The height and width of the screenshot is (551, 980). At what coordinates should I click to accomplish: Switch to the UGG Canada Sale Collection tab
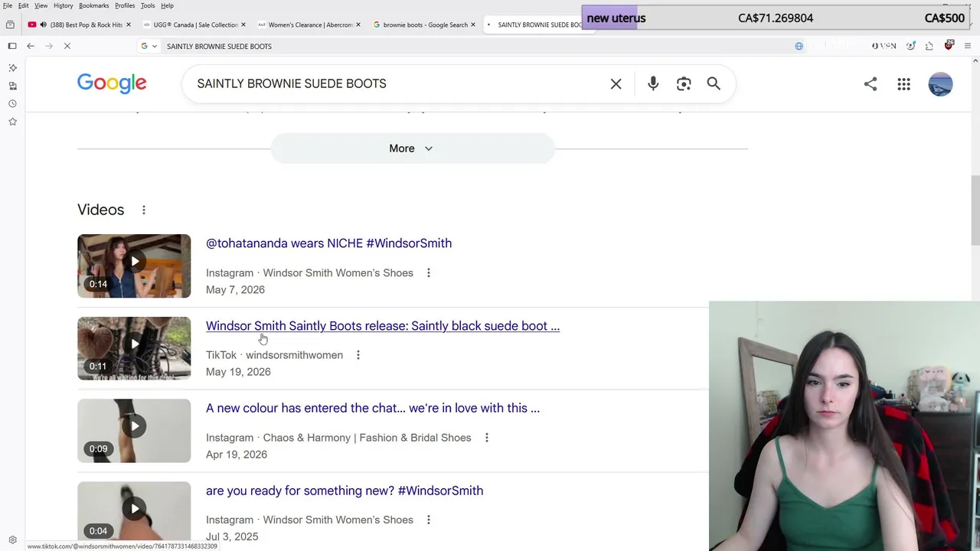tap(194, 24)
